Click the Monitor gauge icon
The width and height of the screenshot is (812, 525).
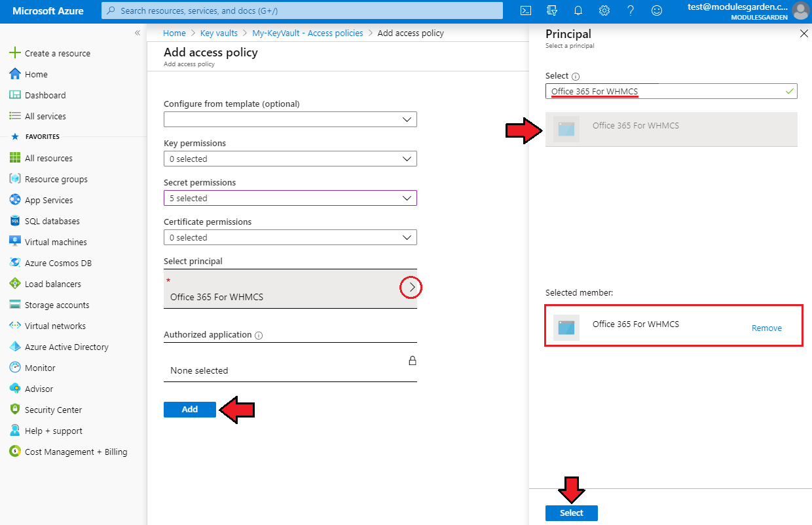point(15,368)
